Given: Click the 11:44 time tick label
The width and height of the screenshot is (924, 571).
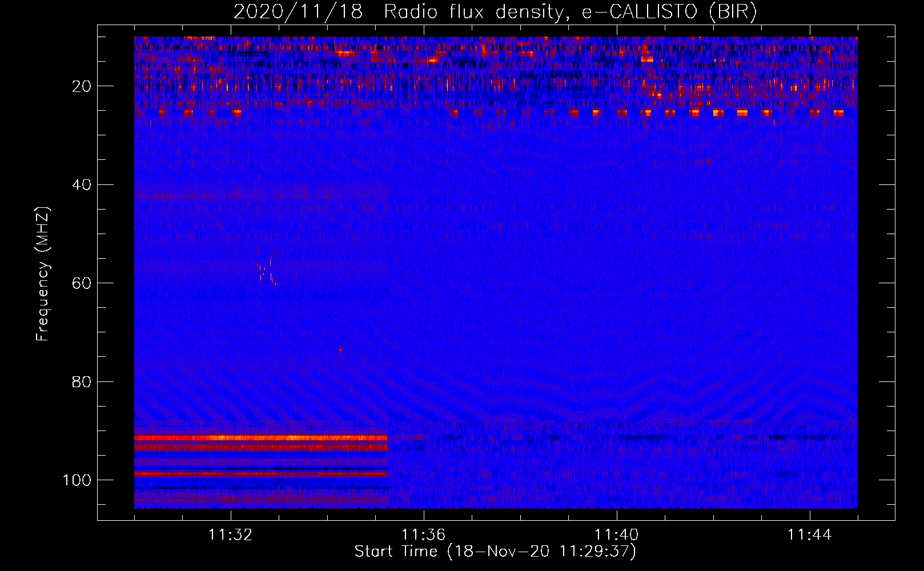Looking at the screenshot, I should tap(810, 535).
